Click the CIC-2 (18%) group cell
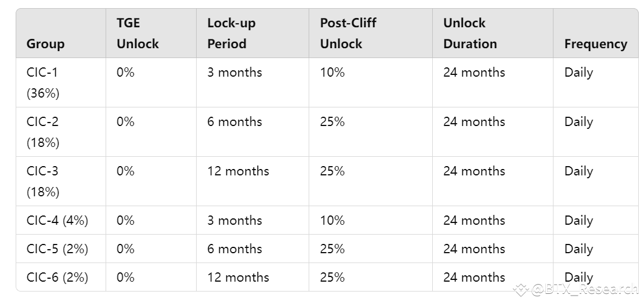The height and width of the screenshot is (302, 644). (x=43, y=132)
